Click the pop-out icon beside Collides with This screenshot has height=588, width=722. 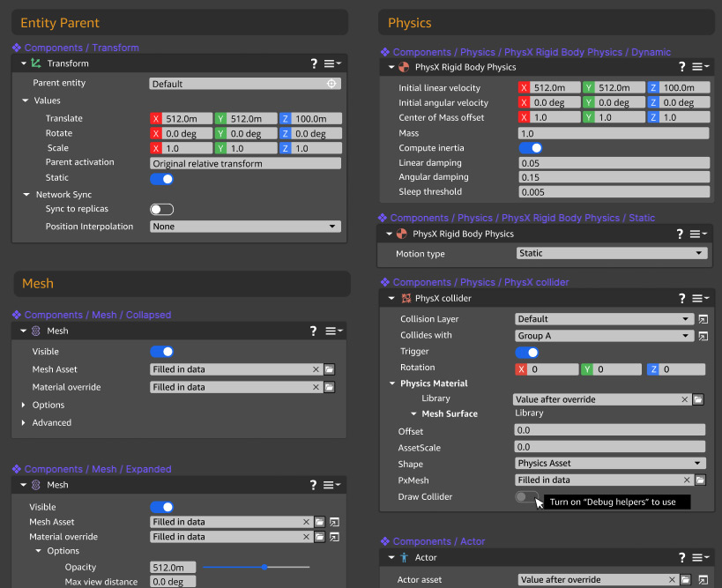pyautogui.click(x=703, y=336)
